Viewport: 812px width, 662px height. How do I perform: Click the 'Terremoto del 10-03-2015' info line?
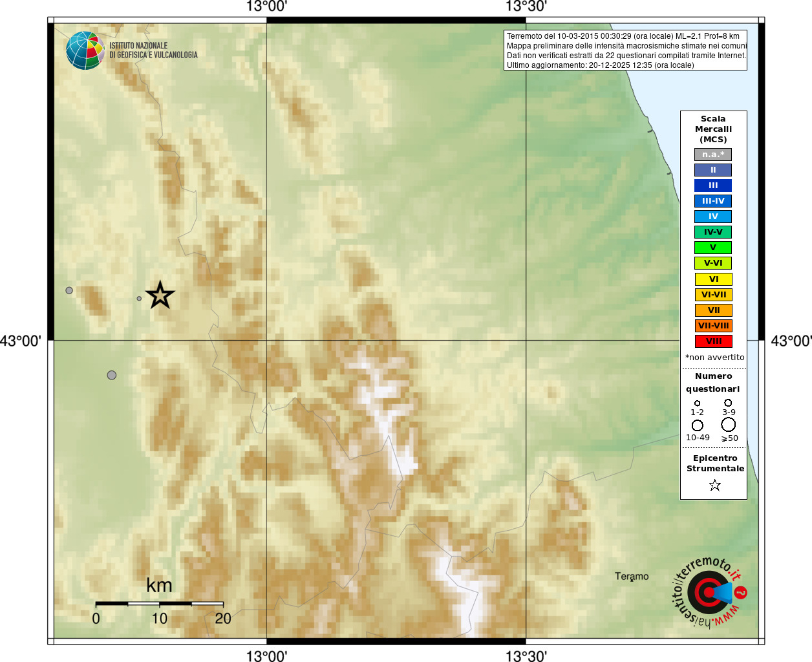coord(623,36)
